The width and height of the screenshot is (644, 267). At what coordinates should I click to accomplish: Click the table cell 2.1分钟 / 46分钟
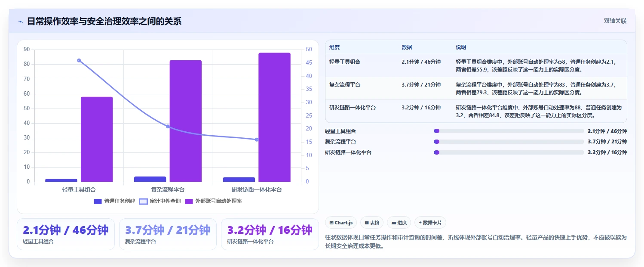click(x=421, y=62)
